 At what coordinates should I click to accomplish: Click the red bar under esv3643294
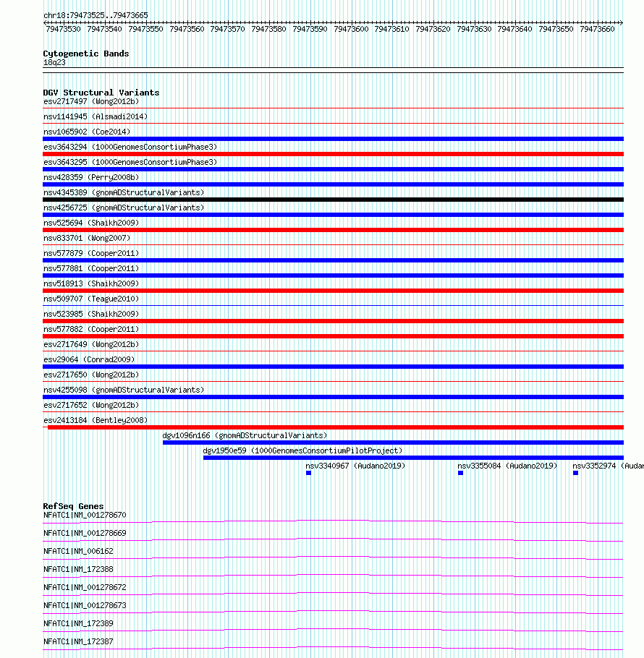click(x=334, y=154)
